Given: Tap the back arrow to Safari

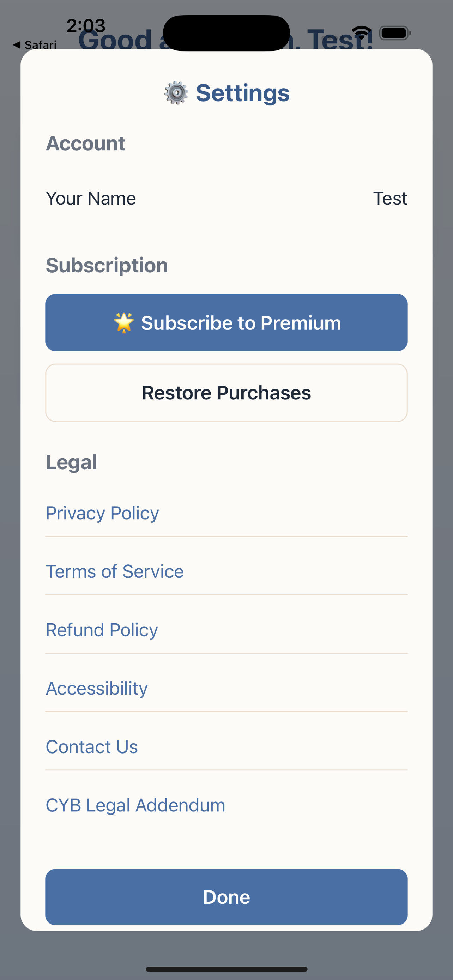Looking at the screenshot, I should 17,45.
